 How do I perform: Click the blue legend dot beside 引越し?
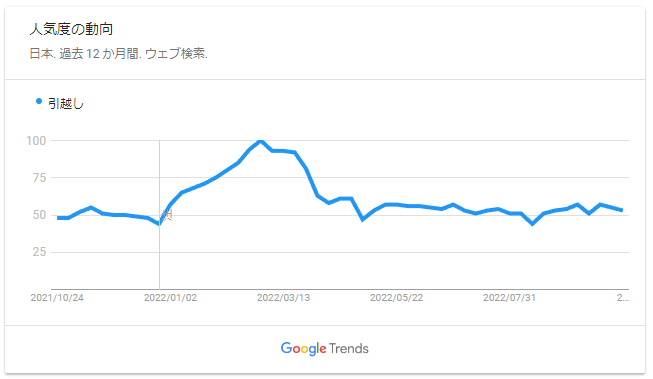pyautogui.click(x=39, y=101)
